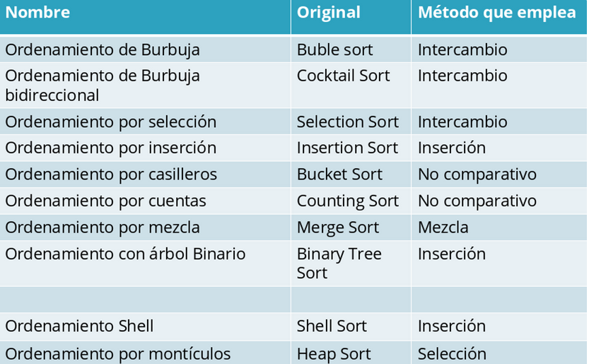Click the "Selection Sort" cell
589x364 pixels.
click(347, 122)
